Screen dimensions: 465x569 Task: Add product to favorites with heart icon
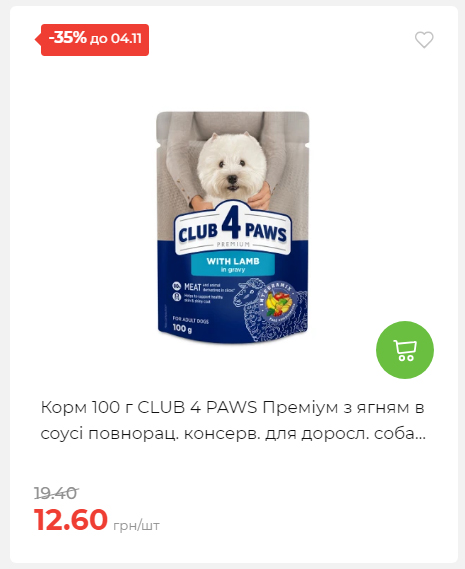(x=424, y=40)
